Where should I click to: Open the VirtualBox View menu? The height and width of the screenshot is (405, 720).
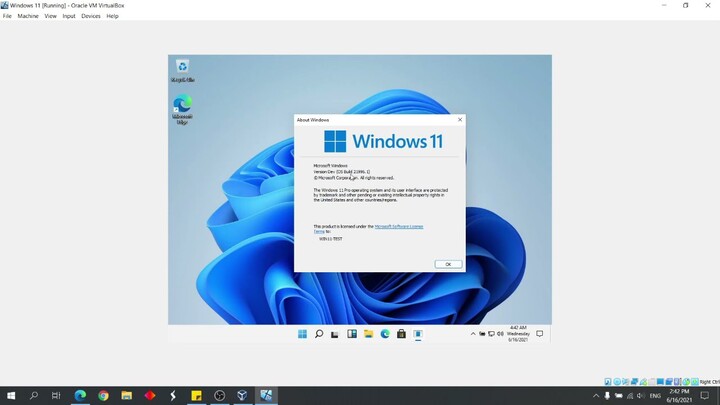pyautogui.click(x=51, y=16)
